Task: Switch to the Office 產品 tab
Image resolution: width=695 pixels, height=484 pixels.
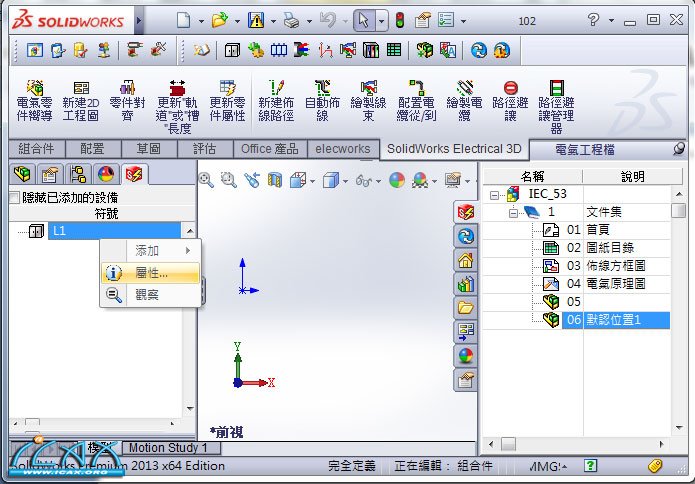Action: click(x=270, y=149)
